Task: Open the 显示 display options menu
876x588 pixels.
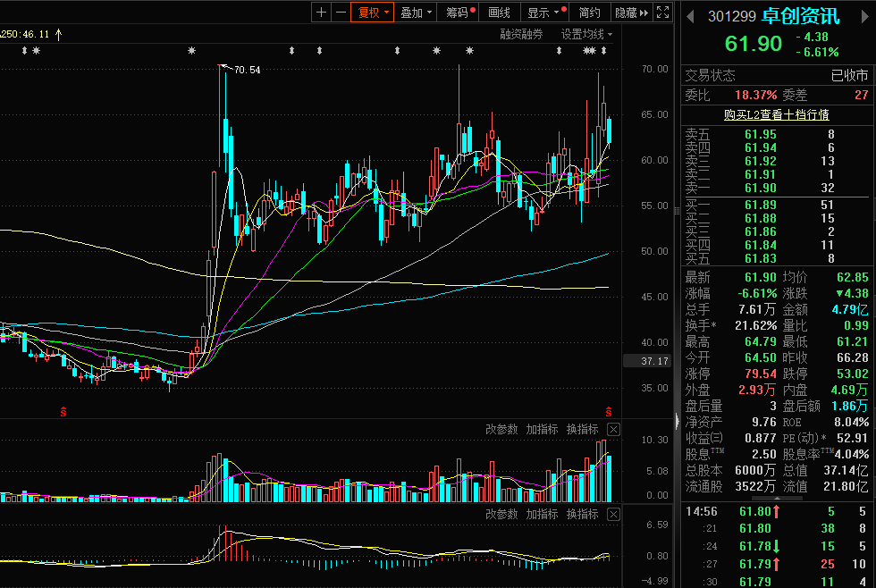Action: 543,13
